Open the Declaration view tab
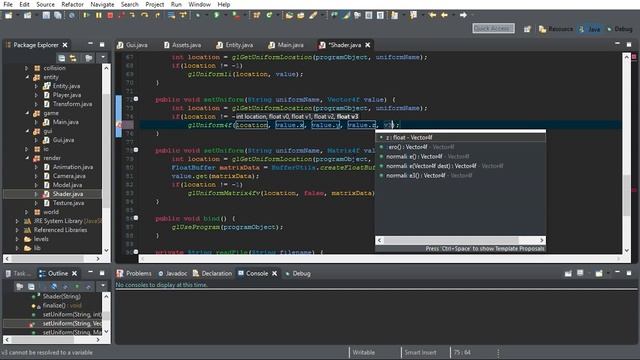 (212, 273)
